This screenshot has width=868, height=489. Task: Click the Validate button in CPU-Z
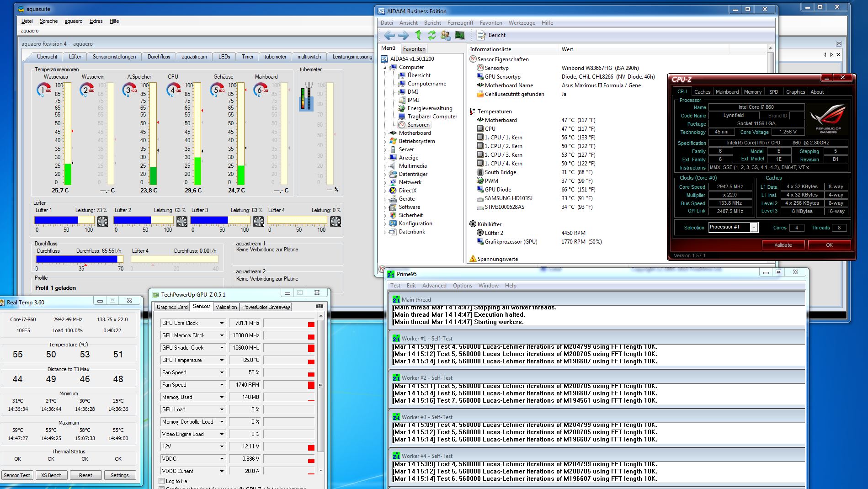783,245
